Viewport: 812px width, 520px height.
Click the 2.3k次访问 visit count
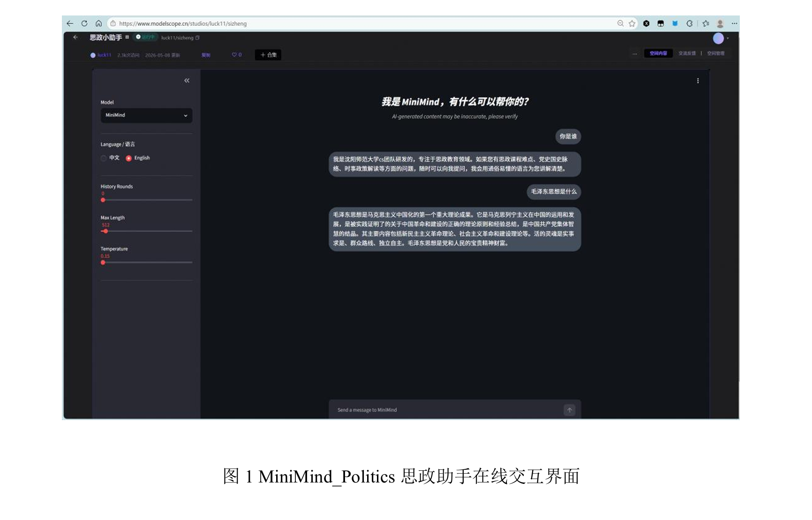tap(128, 55)
